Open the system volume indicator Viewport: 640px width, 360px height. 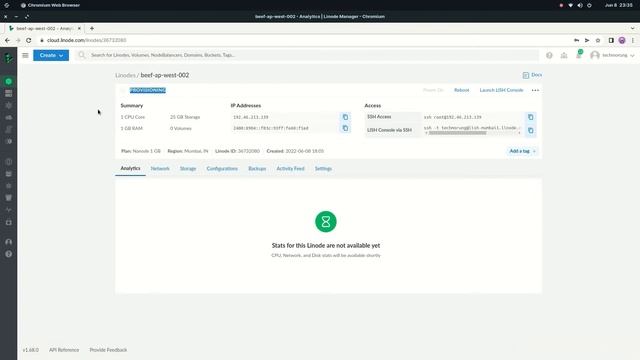(x=580, y=5)
